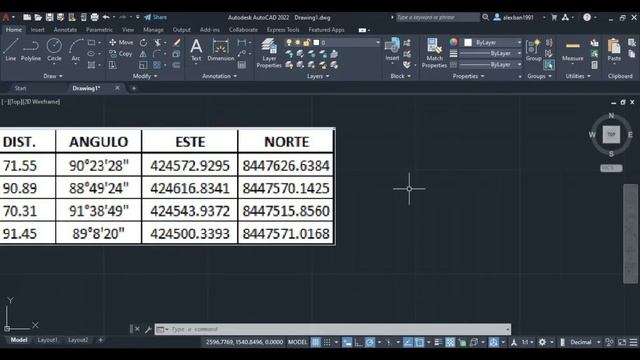Click the Erase icon in Modify panel
The height and width of the screenshot is (360, 640).
[177, 42]
